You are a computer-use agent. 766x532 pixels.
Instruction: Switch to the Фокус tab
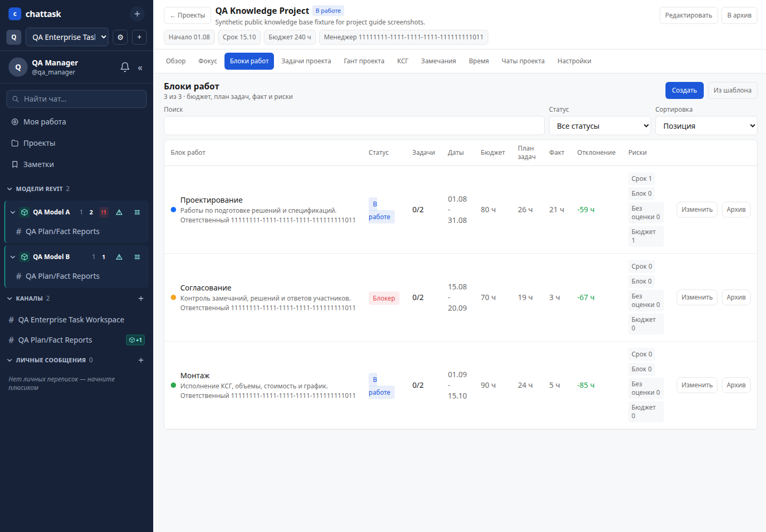tap(207, 61)
